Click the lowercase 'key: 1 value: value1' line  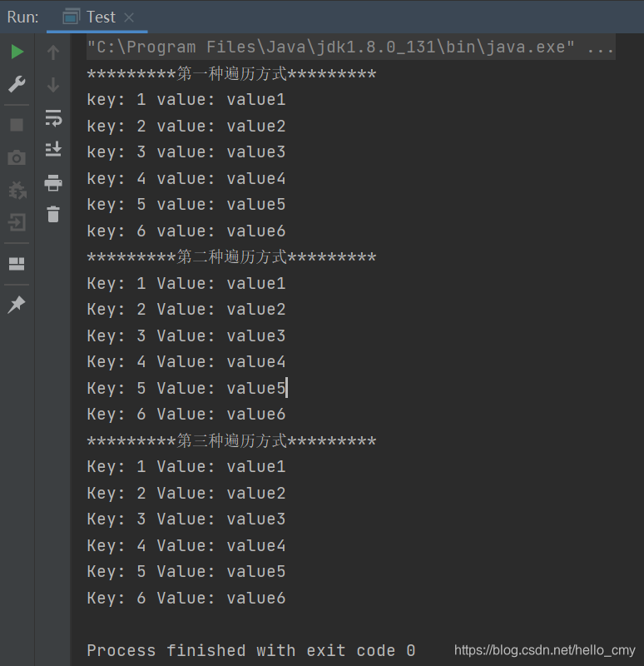(186, 100)
